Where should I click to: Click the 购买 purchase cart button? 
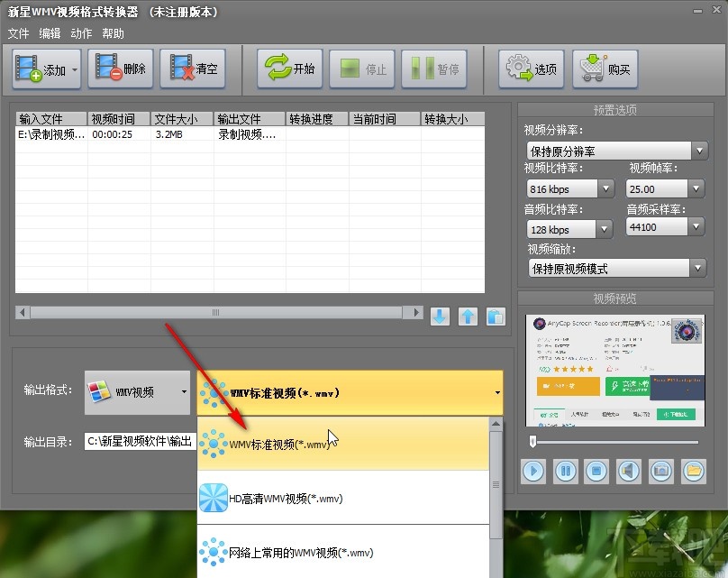(605, 69)
